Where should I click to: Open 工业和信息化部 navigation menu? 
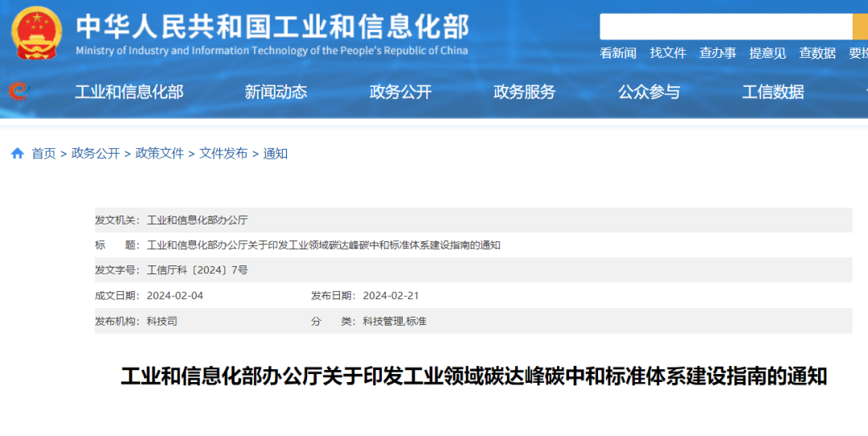tap(129, 92)
